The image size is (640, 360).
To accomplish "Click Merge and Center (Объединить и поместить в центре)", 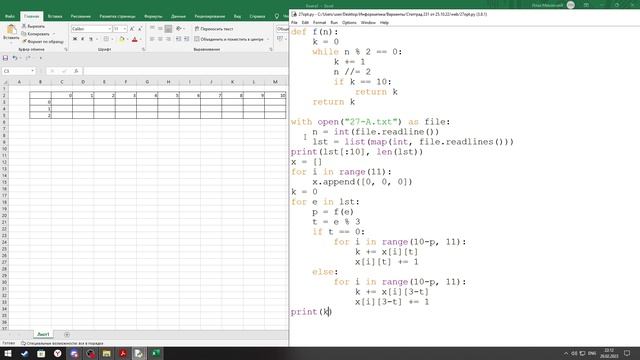I will [229, 39].
